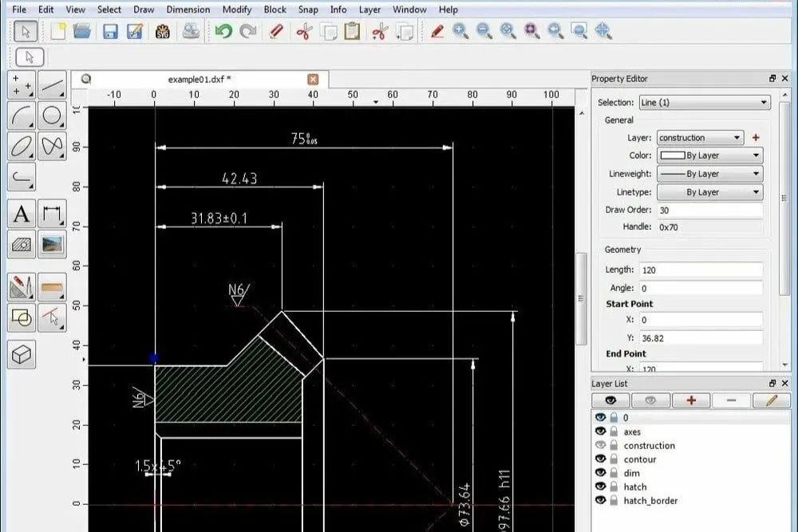
Task: Open the Layer dropdown showing construction
Action: point(700,138)
